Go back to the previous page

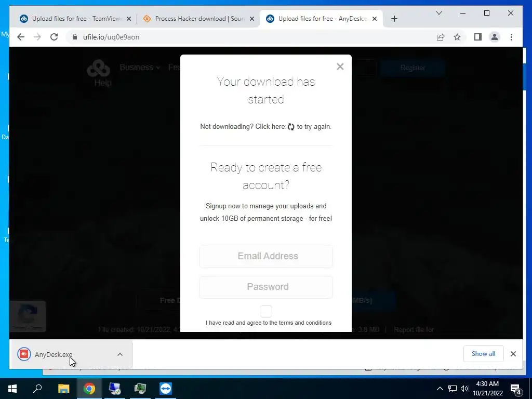click(x=21, y=37)
